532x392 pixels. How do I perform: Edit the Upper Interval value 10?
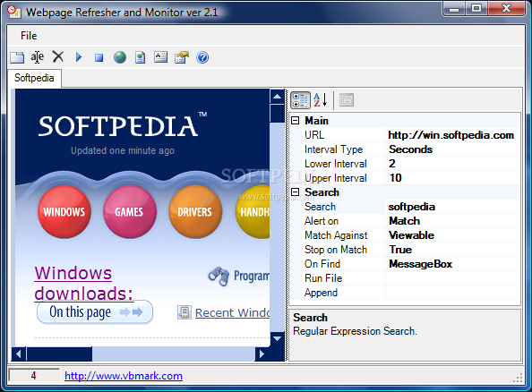point(452,178)
